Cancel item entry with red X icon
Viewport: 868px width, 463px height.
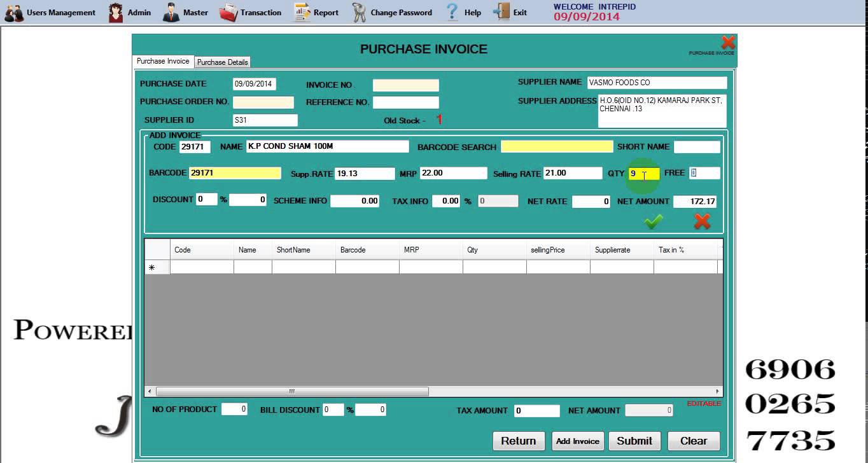(702, 221)
